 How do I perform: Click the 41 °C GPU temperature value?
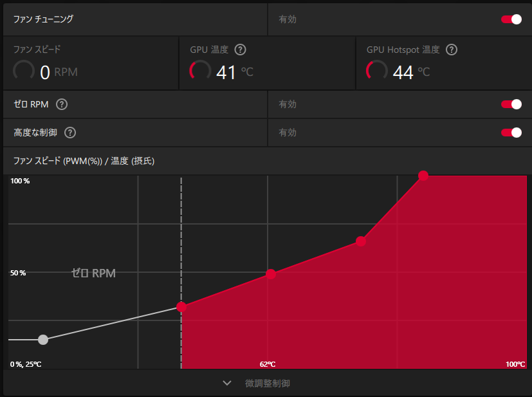[234, 72]
